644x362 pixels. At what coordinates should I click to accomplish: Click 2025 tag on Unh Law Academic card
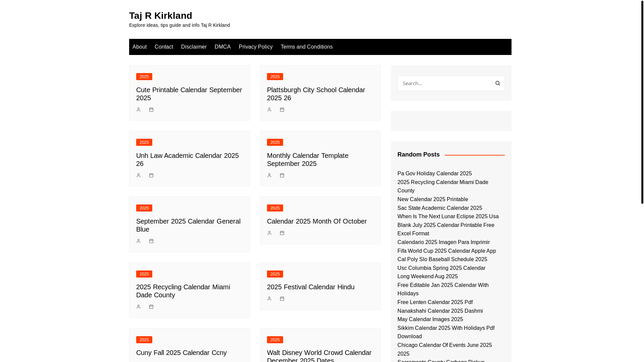click(144, 142)
